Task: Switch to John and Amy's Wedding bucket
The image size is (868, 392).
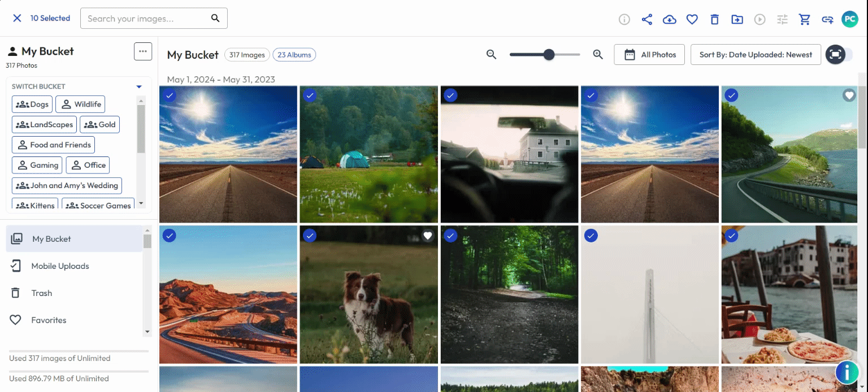Action: (67, 185)
